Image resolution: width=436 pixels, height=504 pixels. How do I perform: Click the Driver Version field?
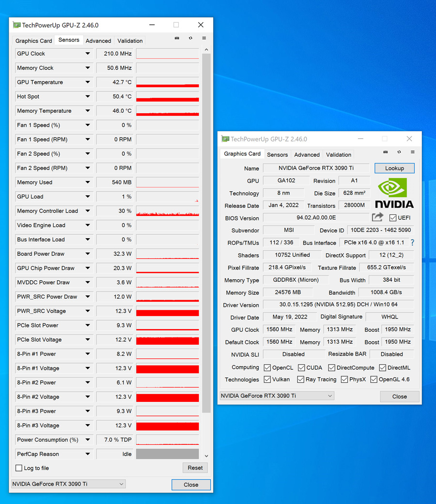[x=338, y=305]
